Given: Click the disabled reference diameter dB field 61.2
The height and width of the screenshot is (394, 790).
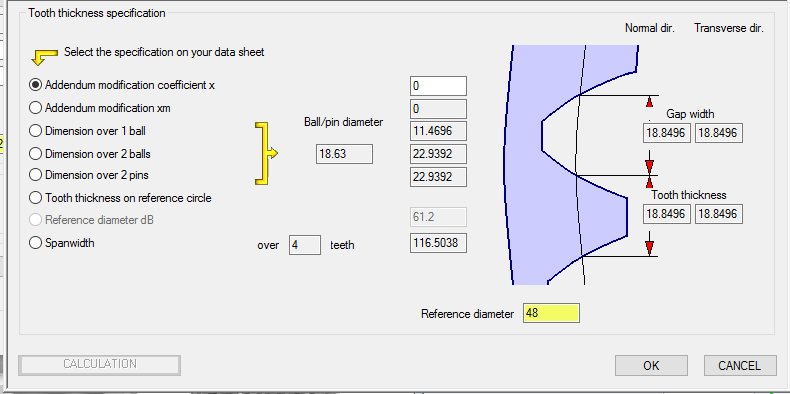Looking at the screenshot, I should pyautogui.click(x=438, y=217).
